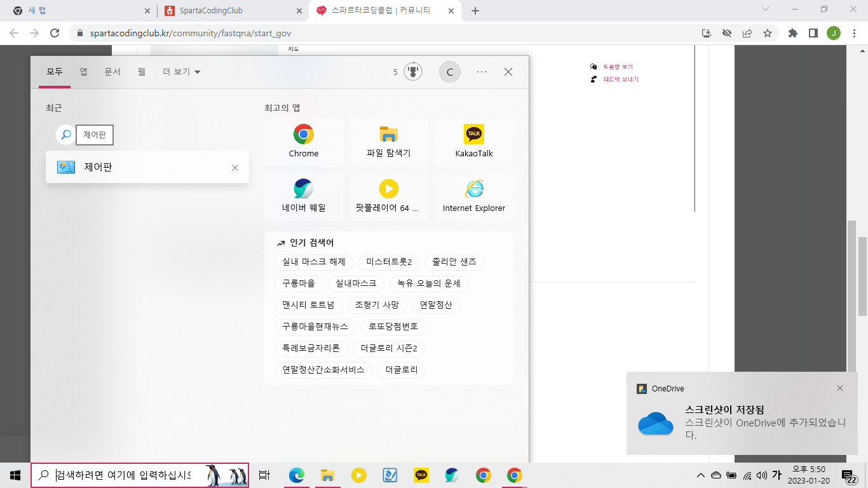The image size is (868, 488).
Task: Open the 제어판 recent result
Action: coord(147,167)
